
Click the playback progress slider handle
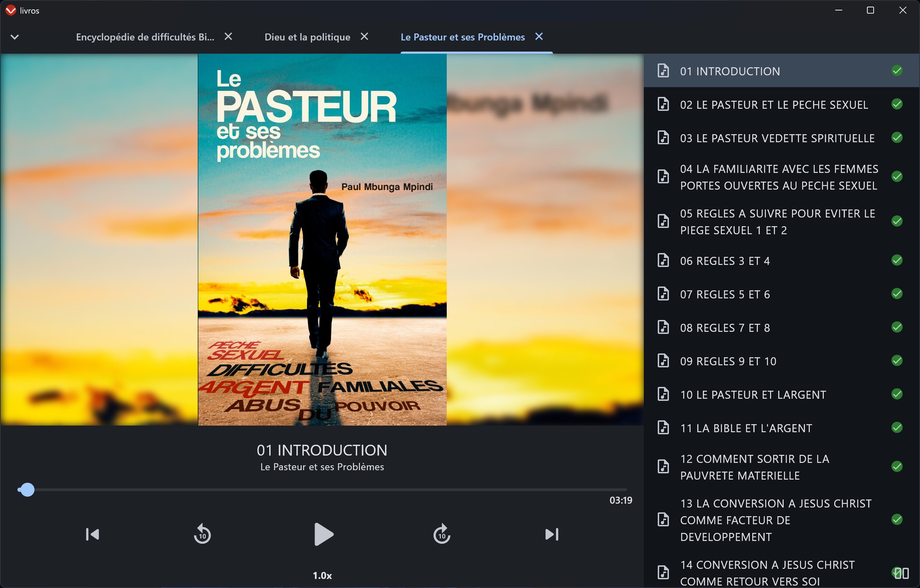point(27,489)
